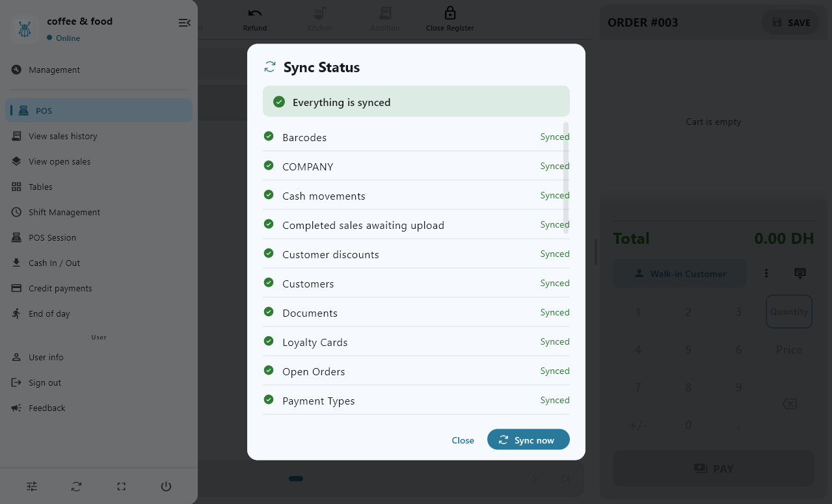The image size is (832, 504).
Task: Collapse the sidebar menu icon
Action: (184, 23)
